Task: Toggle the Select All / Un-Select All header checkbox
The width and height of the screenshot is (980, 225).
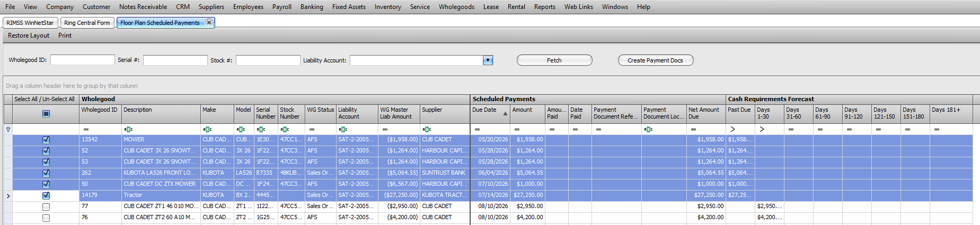Action: [x=46, y=113]
